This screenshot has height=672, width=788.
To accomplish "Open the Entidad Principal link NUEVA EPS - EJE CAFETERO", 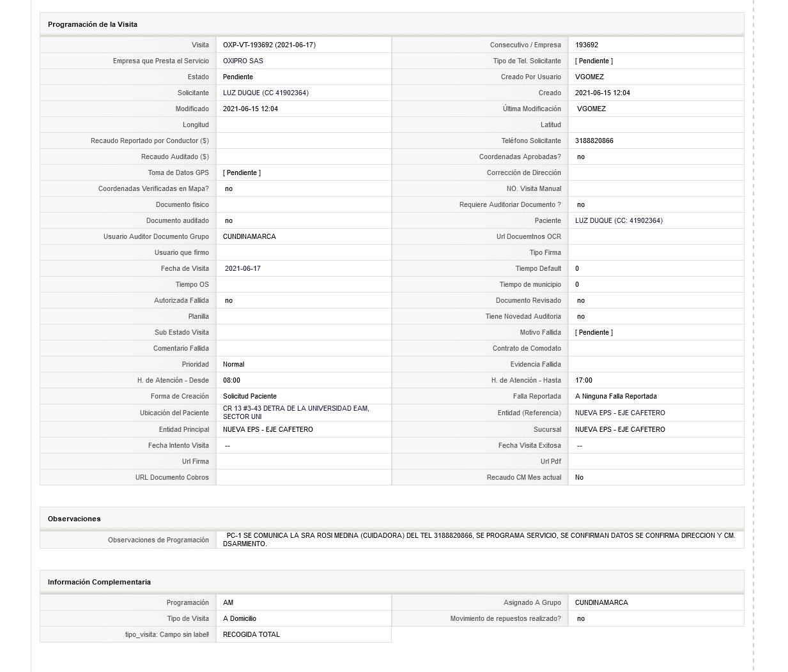I will [x=268, y=429].
